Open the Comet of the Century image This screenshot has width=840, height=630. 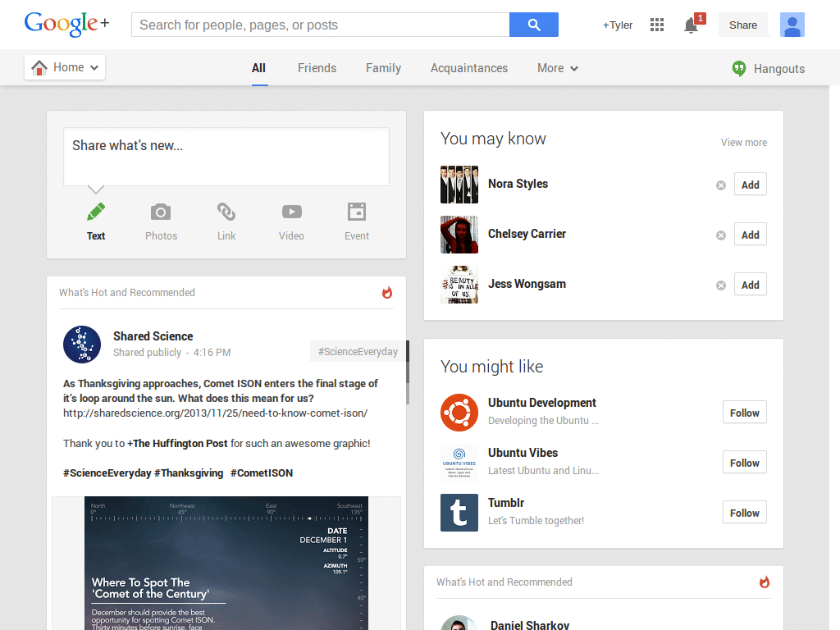coord(226,563)
